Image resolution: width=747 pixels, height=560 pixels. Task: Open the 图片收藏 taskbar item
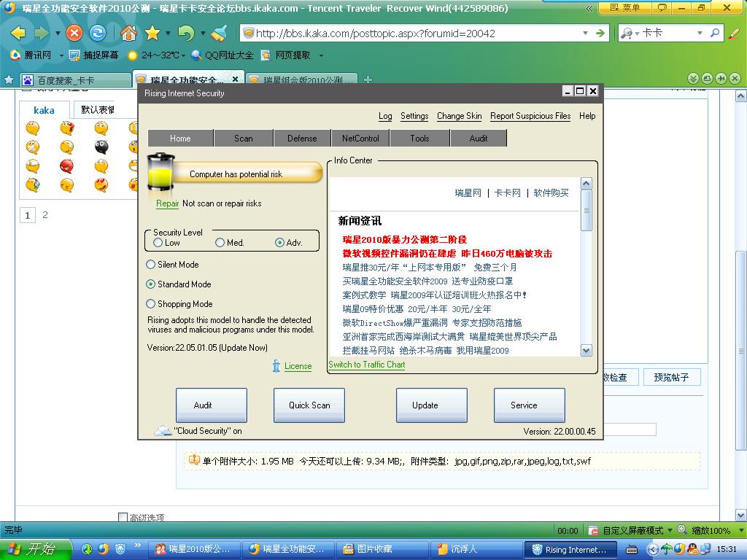381,549
